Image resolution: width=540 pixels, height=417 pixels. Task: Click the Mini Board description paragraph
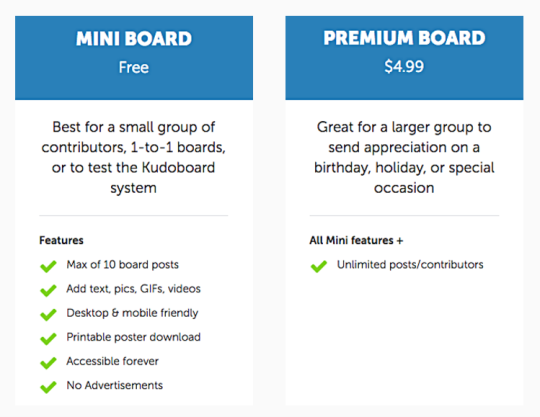click(x=134, y=157)
